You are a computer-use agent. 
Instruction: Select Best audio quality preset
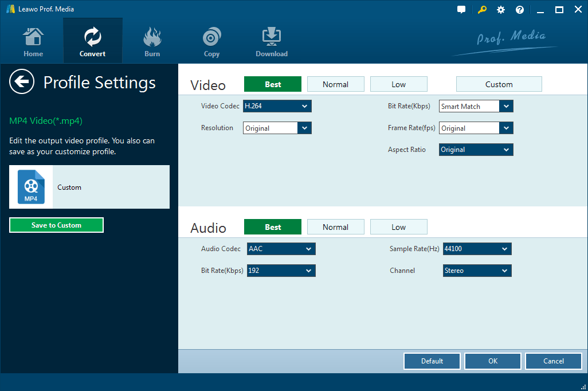pos(273,226)
